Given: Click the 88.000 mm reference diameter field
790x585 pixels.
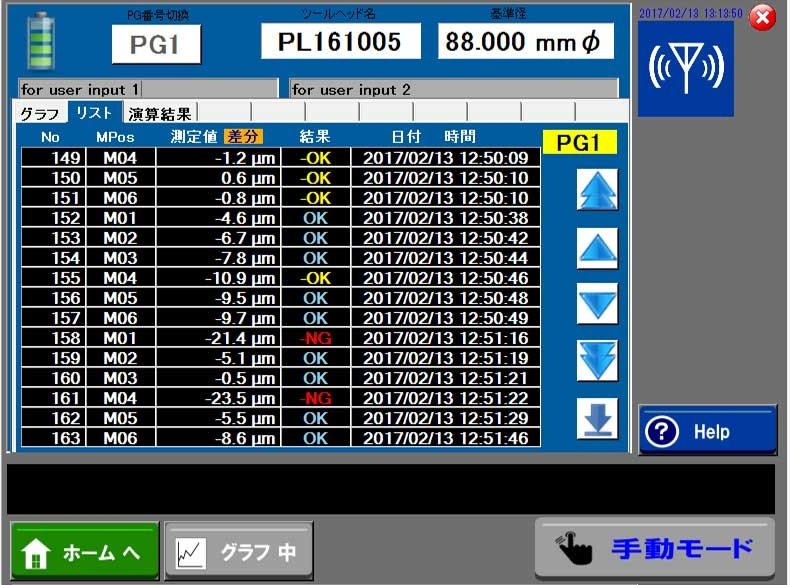Looking at the screenshot, I should 525,41.
